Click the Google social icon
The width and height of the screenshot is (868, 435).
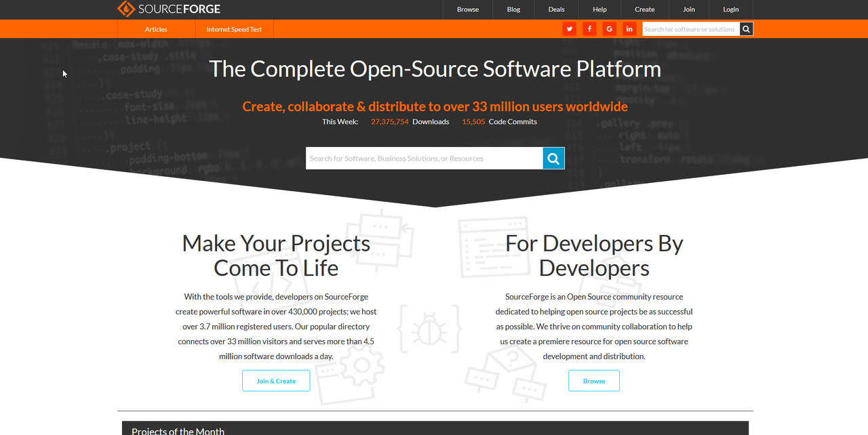[610, 28]
